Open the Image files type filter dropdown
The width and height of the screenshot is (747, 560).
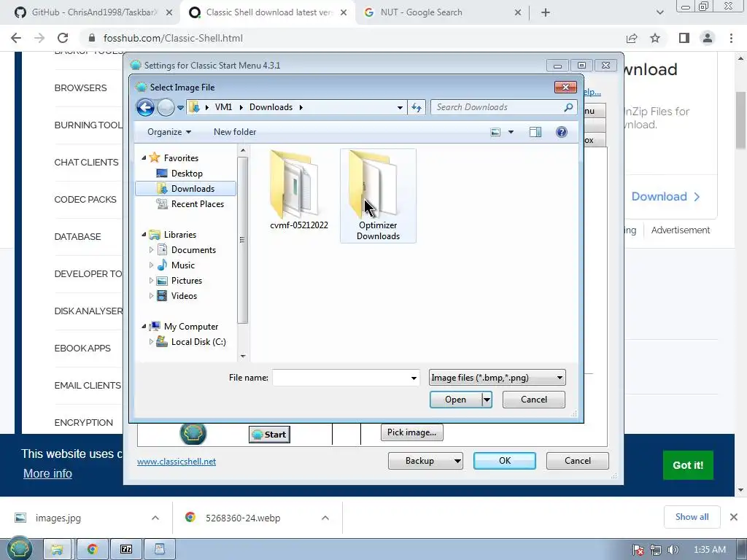pyautogui.click(x=497, y=378)
